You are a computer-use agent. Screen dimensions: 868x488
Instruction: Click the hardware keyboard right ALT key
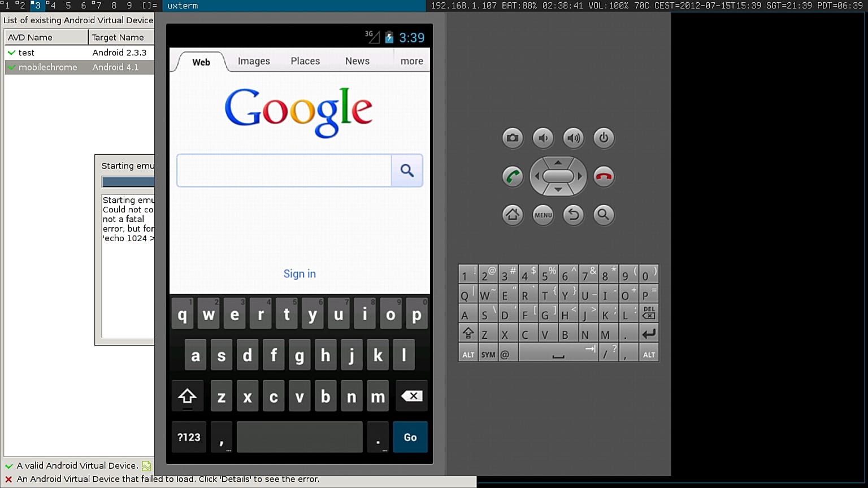(649, 353)
